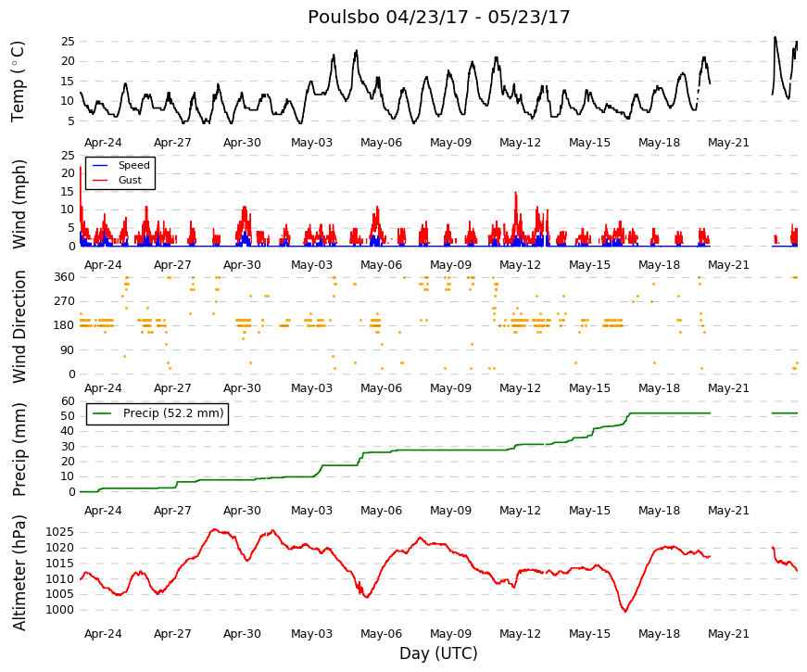Click the green Precip legend line
The image size is (807, 672).
[101, 413]
